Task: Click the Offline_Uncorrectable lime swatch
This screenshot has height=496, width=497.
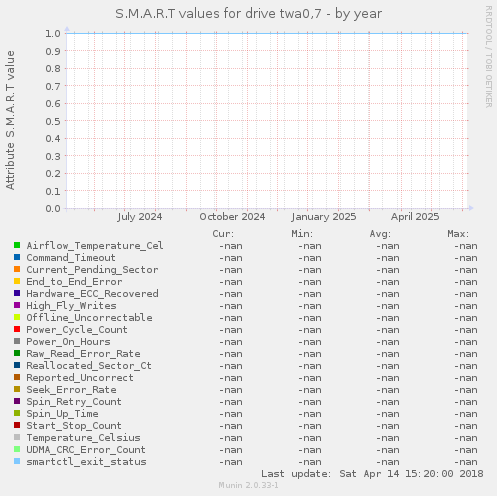Action: [17, 317]
